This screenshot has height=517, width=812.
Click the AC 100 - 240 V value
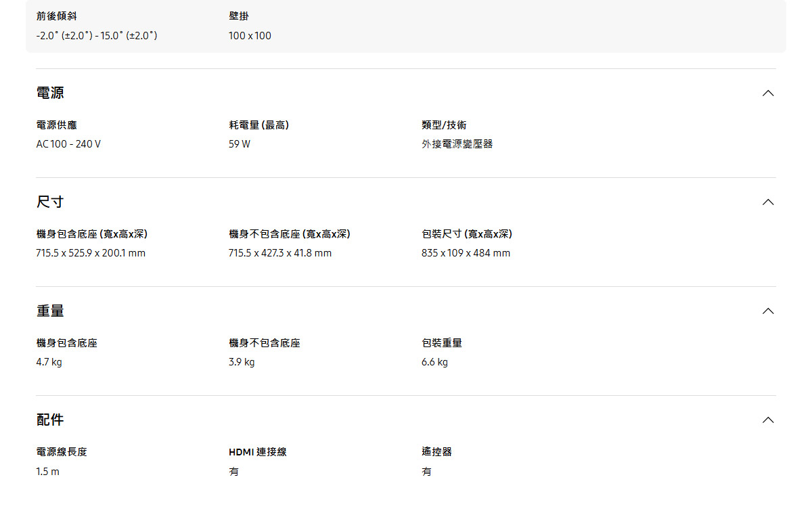(68, 143)
